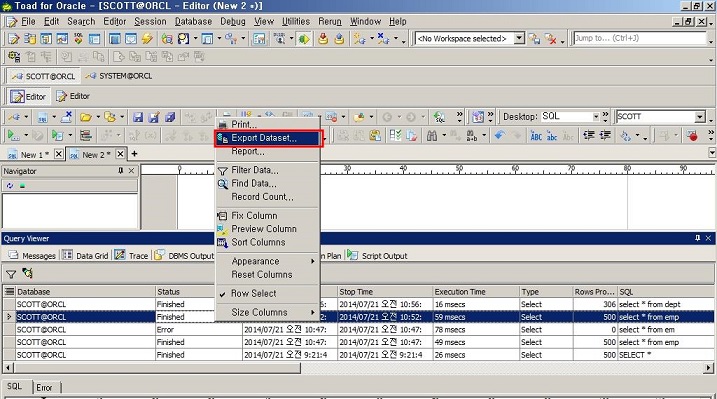Open the Session menu

click(150, 21)
